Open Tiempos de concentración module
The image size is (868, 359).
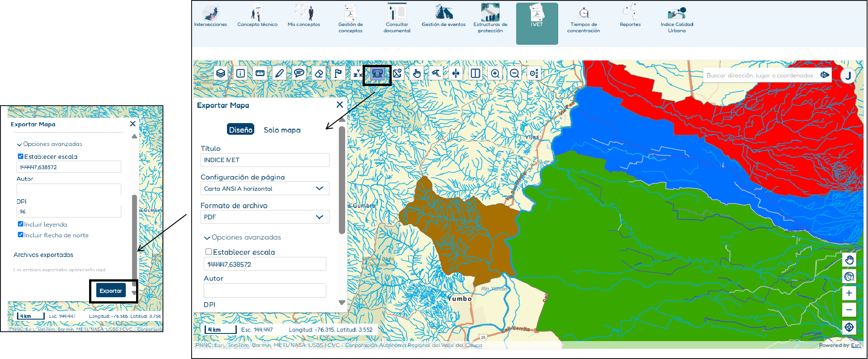[x=583, y=19]
